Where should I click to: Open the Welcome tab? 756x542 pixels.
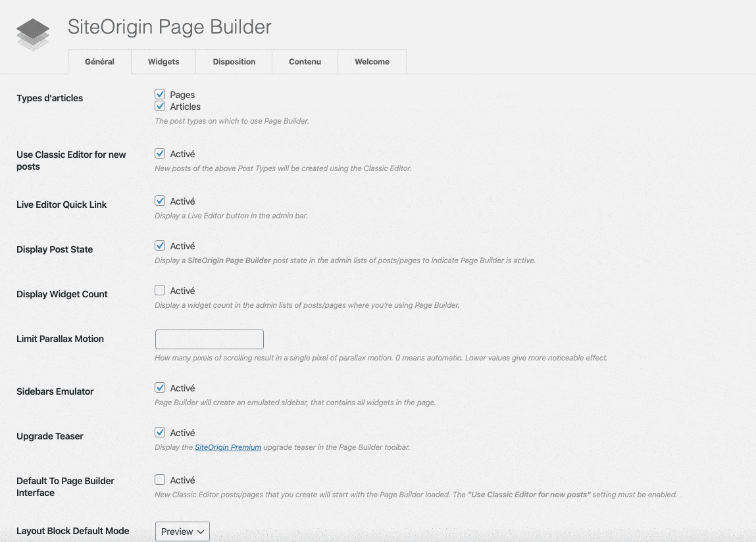pos(372,61)
